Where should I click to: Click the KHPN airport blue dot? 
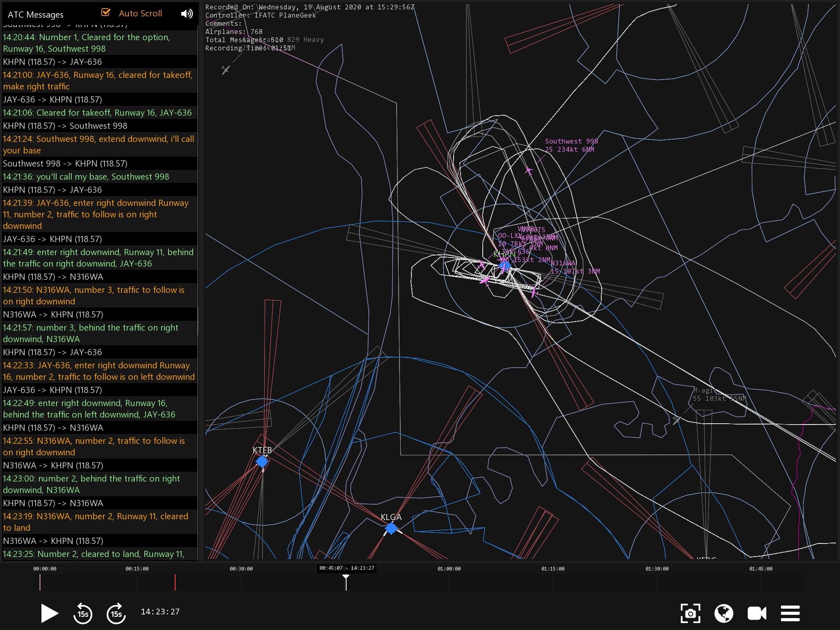[x=506, y=266]
